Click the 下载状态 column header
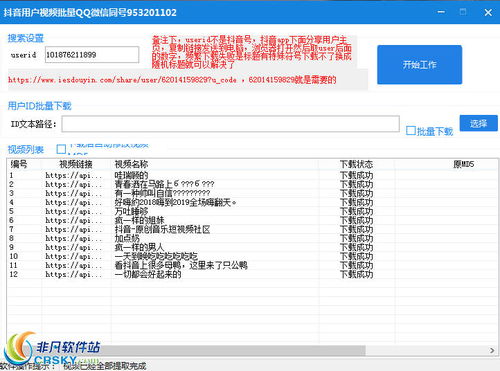Viewport: 500px width, 371px height. tap(356, 164)
